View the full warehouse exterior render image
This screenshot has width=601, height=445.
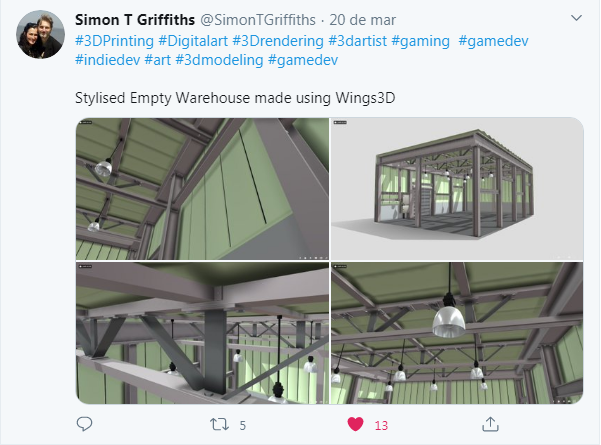click(457, 189)
